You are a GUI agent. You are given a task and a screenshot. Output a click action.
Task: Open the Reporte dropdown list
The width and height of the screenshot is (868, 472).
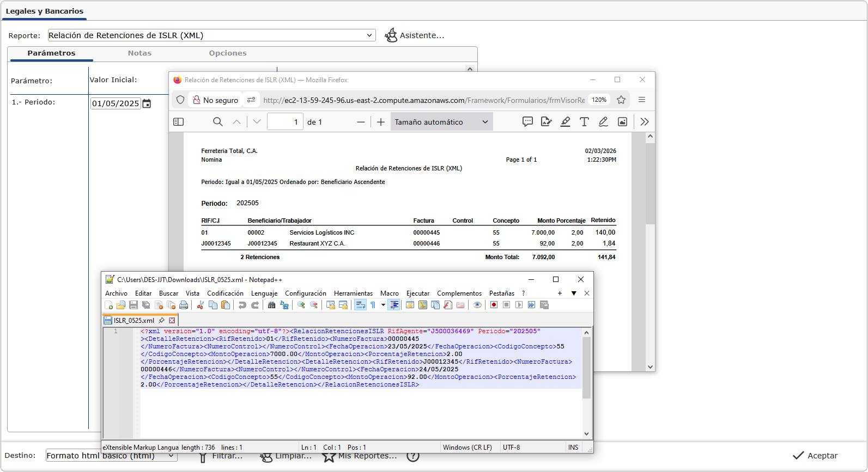[x=369, y=35]
